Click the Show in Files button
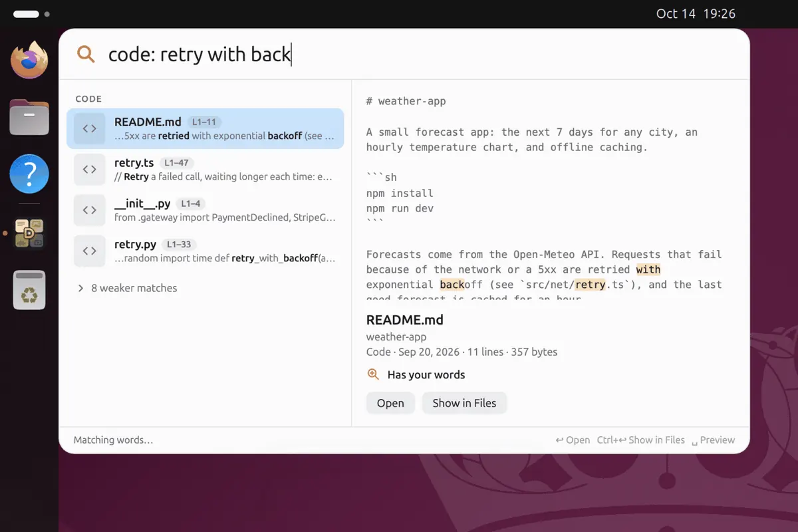This screenshot has width=798, height=532. [464, 403]
